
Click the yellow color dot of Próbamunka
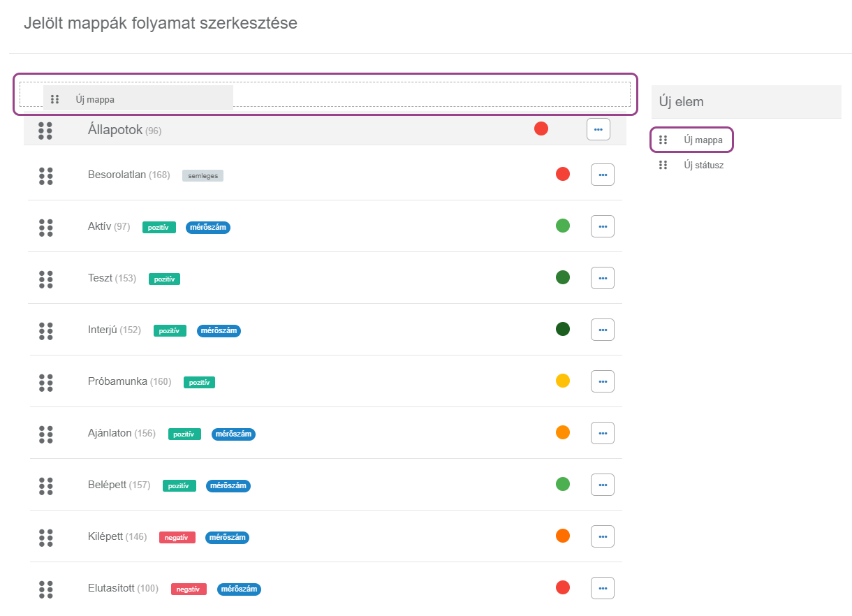[x=563, y=381]
